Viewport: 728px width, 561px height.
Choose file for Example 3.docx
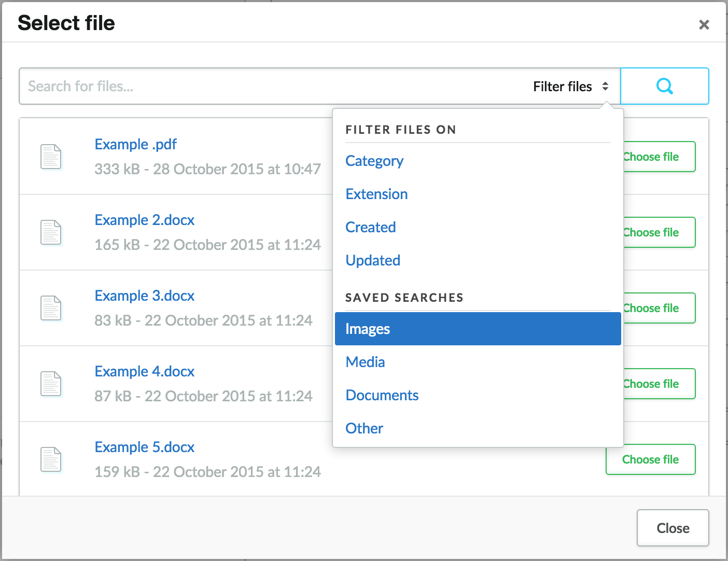click(x=659, y=308)
